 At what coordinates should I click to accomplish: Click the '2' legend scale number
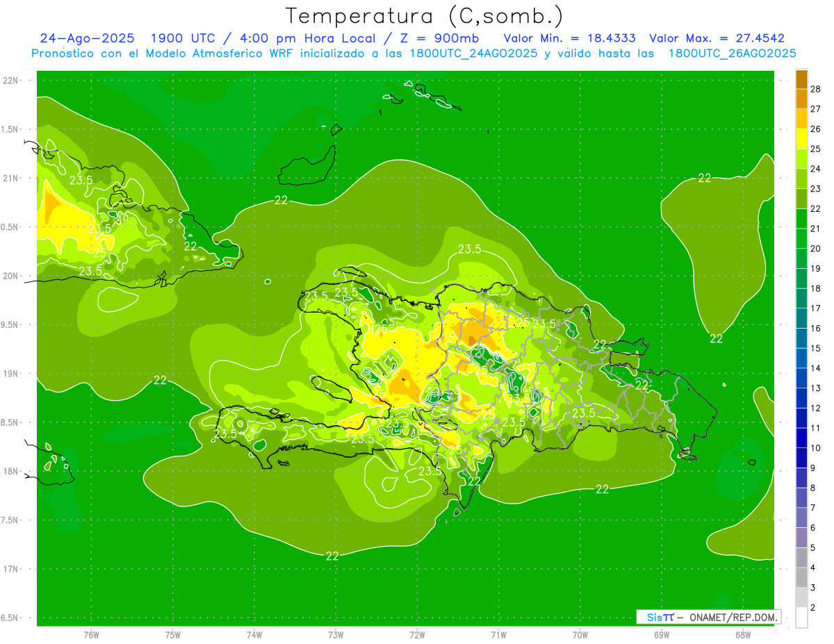click(814, 608)
